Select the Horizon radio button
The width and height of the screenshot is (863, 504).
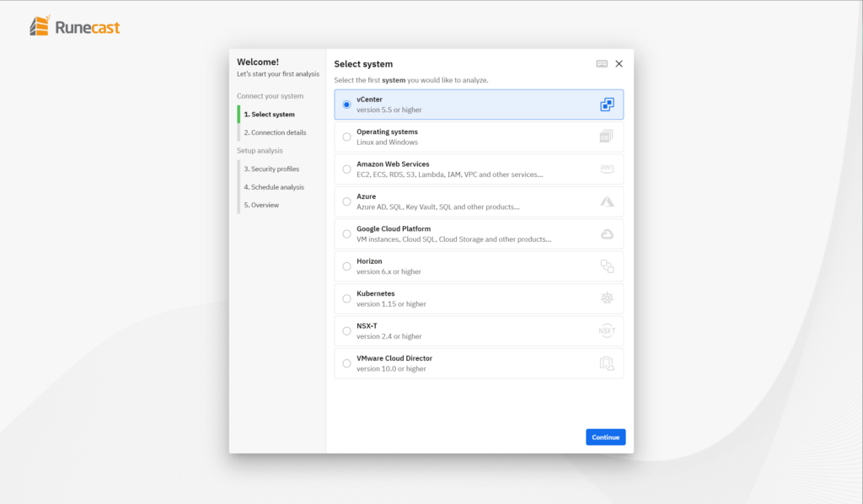[x=346, y=266]
